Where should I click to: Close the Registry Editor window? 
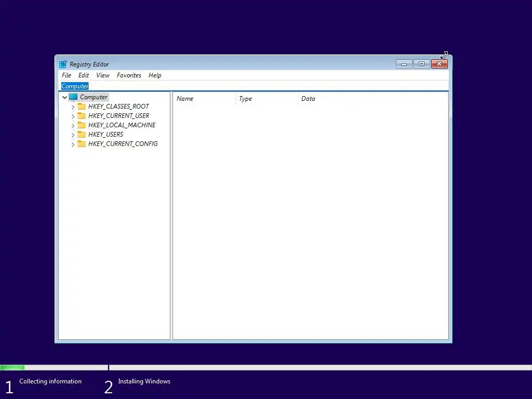click(x=440, y=64)
